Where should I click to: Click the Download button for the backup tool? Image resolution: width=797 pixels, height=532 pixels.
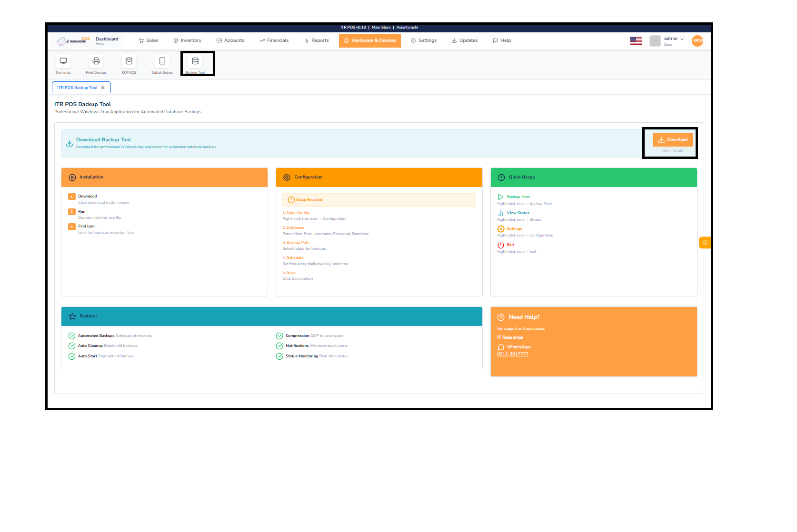click(x=673, y=139)
